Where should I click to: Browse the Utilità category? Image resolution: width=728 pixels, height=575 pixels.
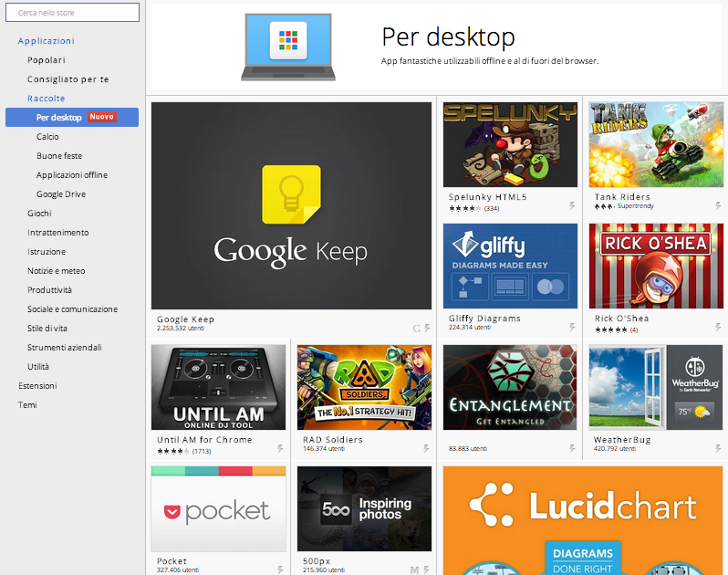(x=37, y=367)
